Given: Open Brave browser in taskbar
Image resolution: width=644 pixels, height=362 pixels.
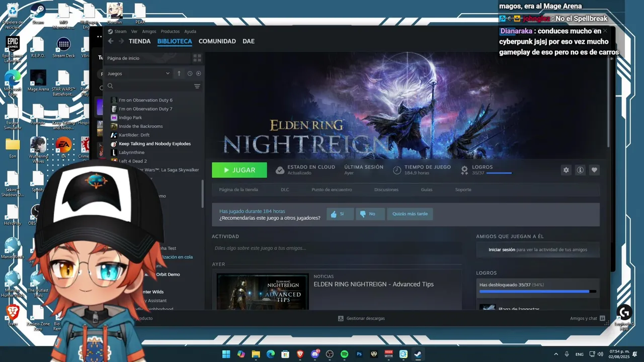Looking at the screenshot, I should tap(300, 354).
